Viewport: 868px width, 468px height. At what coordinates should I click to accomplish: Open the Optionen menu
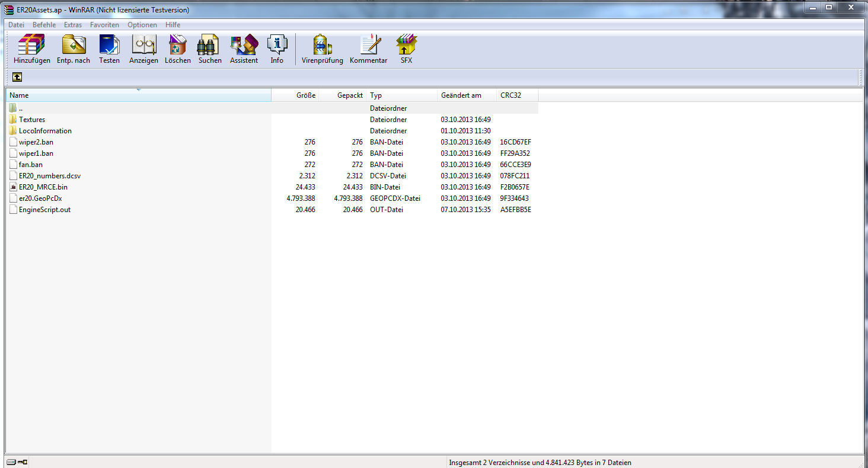pyautogui.click(x=142, y=25)
